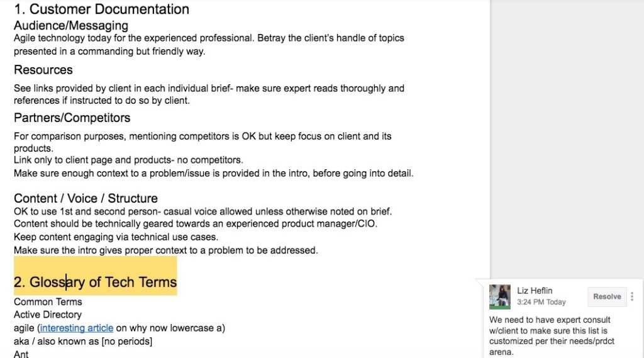
Task: Click the 'Ant' glossary term
Action: click(x=21, y=354)
